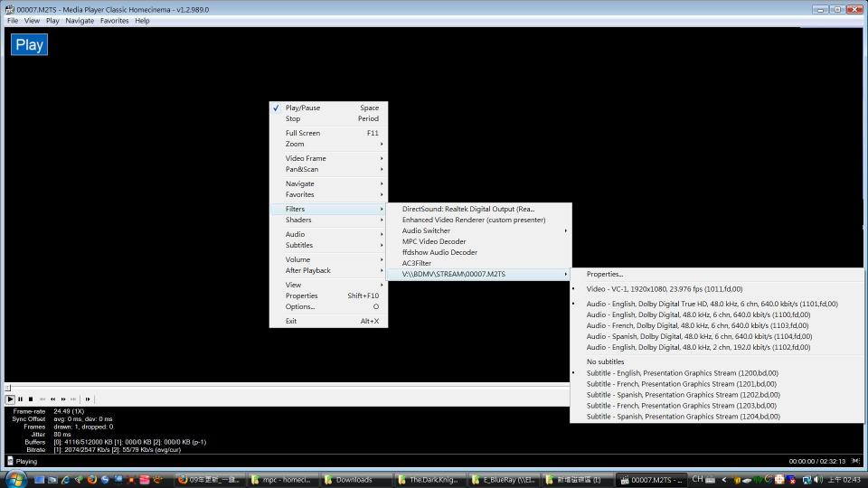Viewport: 868px width, 488px height.
Task: Open the MPC Video Decoder filter entry
Action: point(479,241)
